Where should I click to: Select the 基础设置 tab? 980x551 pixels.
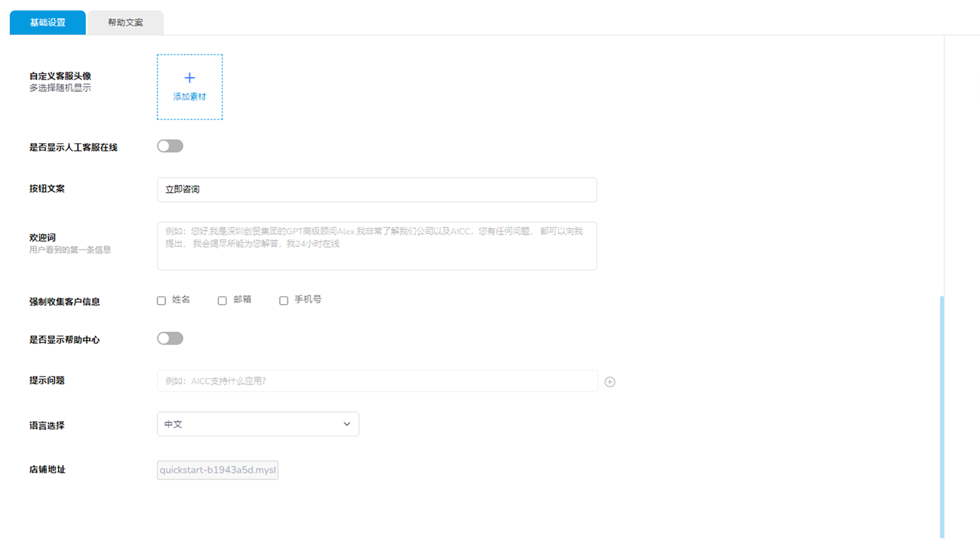pos(47,22)
